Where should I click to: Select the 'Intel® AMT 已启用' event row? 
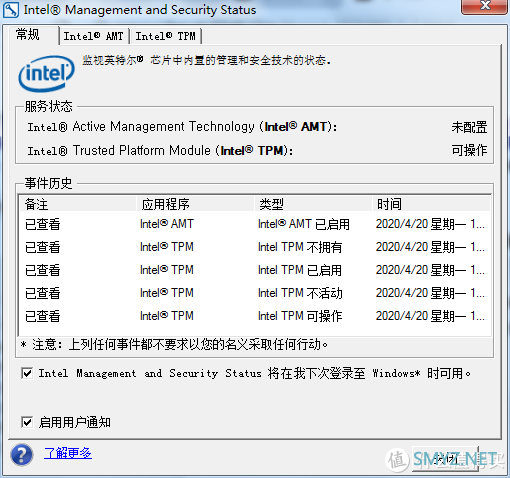pos(255,224)
